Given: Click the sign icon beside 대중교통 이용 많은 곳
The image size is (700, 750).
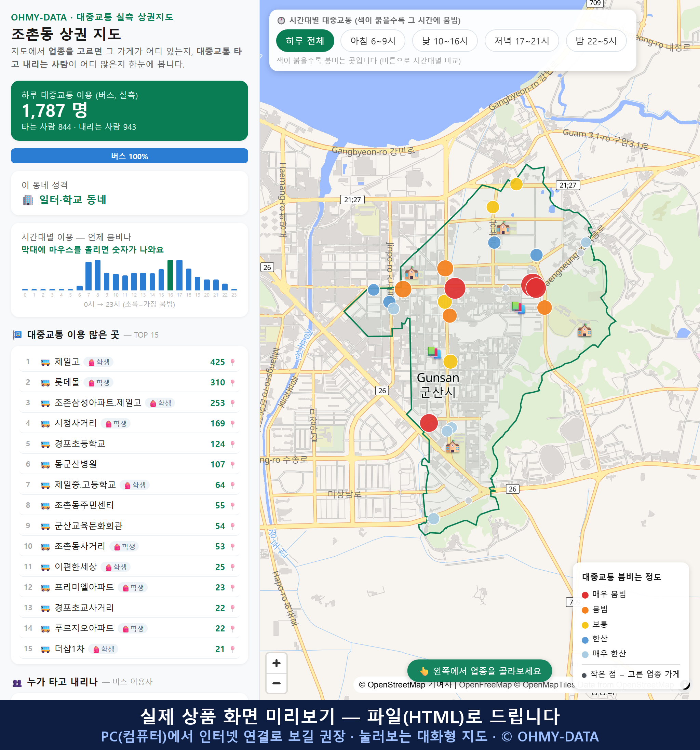Looking at the screenshot, I should click(17, 335).
